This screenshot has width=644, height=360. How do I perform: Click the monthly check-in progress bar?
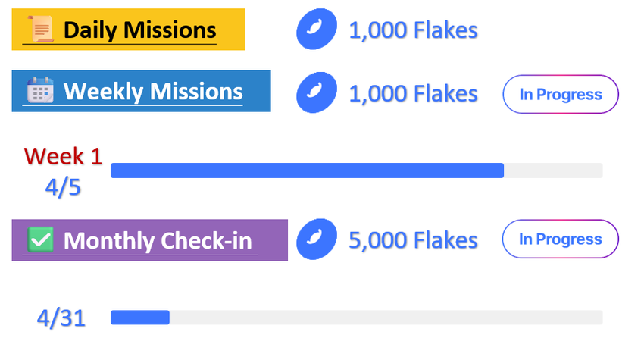(356, 318)
